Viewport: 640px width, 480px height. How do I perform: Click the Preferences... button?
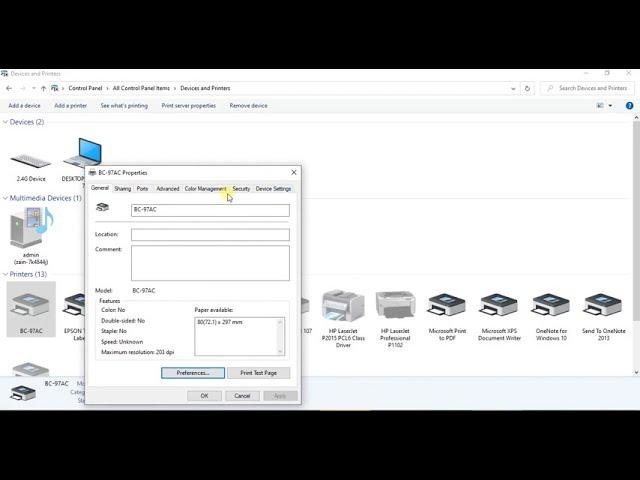193,373
